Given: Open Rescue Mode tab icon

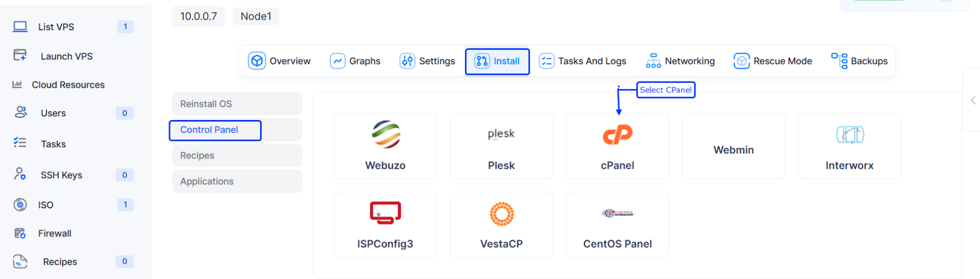Looking at the screenshot, I should coord(741,61).
